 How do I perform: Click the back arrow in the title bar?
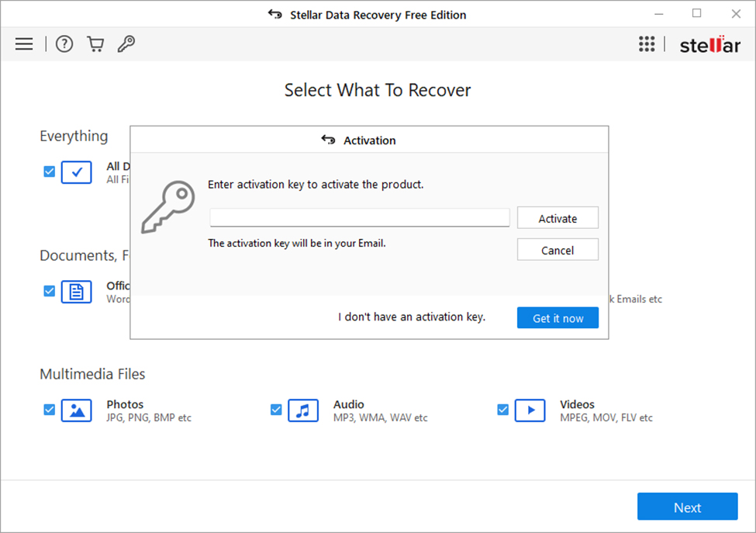275,14
